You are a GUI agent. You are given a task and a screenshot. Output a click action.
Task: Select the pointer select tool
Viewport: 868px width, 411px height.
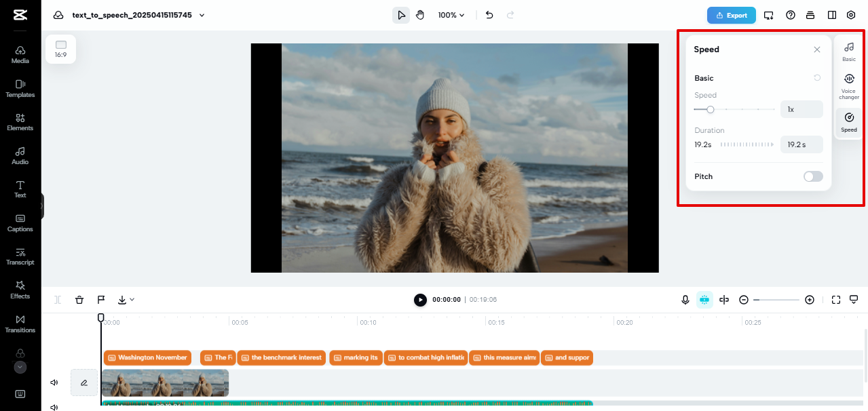coord(401,15)
